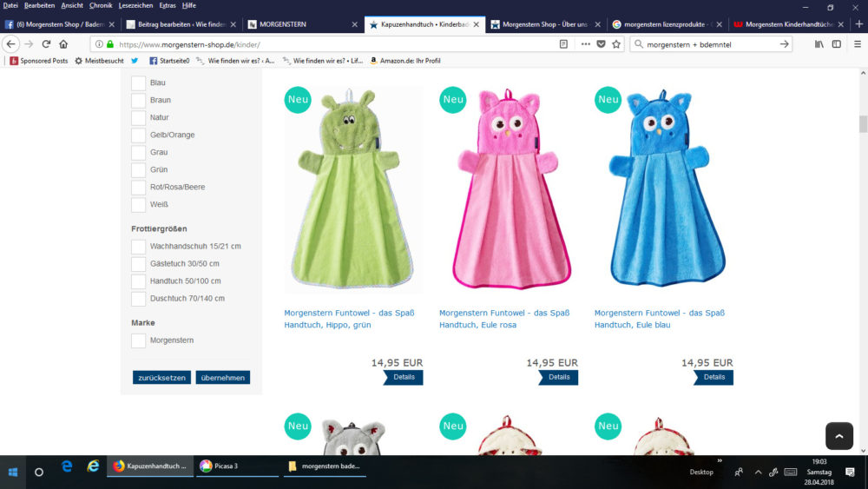Check the Waschhandschuh 15/21 cm size
This screenshot has width=868, height=489.
[138, 247]
